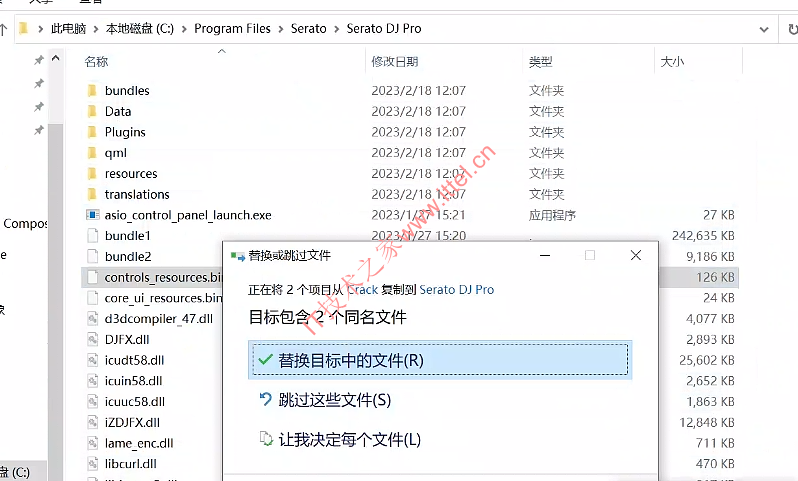Select the DJFX.dll file icon
798x481 pixels.
[92, 339]
